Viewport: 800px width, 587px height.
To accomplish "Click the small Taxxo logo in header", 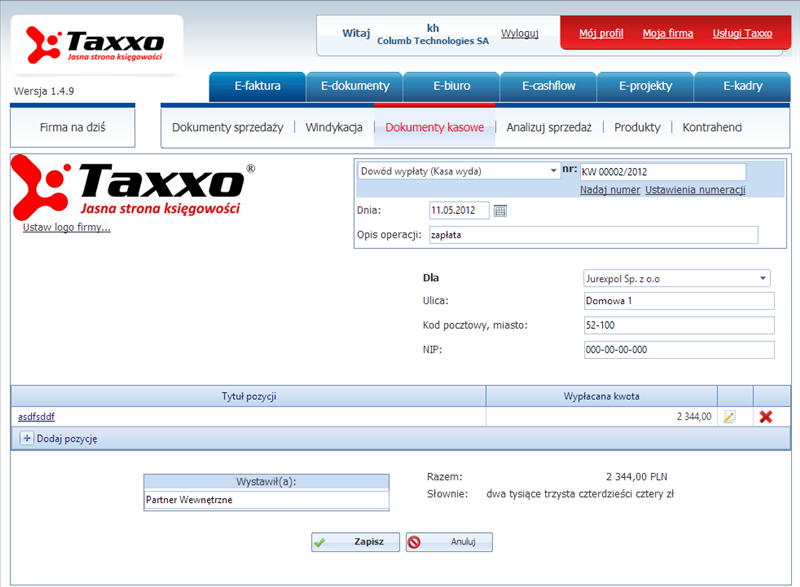I will 95,45.
